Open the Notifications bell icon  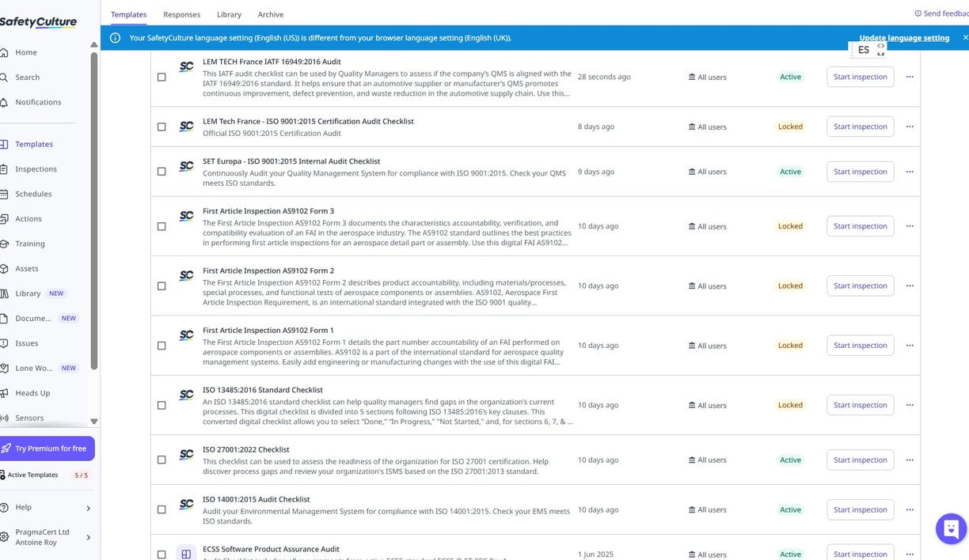coord(5,102)
